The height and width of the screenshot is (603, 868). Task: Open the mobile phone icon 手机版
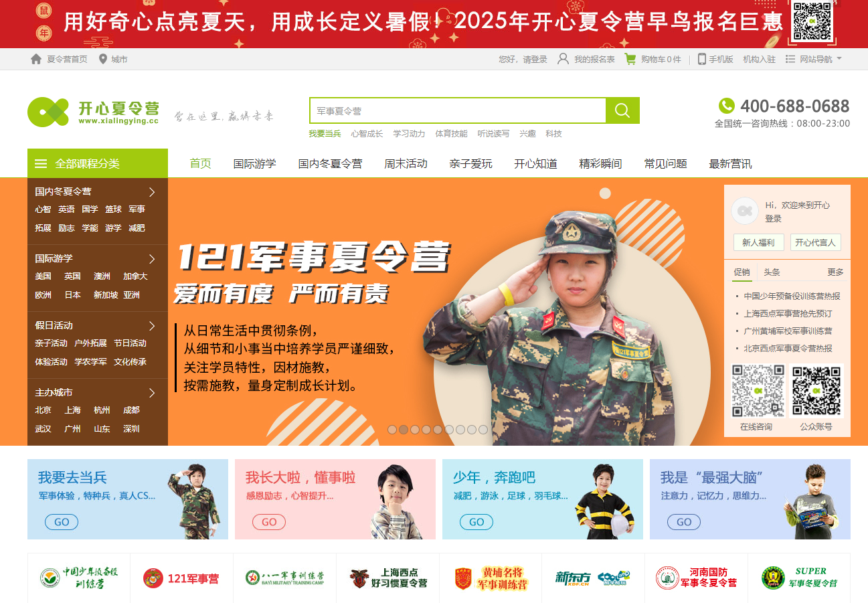pyautogui.click(x=701, y=59)
